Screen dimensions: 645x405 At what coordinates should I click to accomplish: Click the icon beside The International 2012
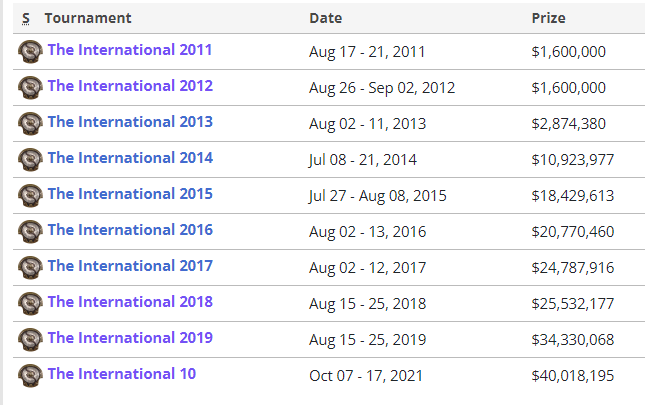click(x=30, y=88)
